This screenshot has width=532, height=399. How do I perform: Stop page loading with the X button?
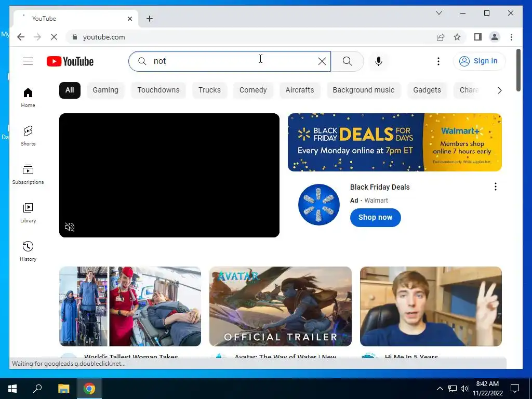tap(54, 37)
